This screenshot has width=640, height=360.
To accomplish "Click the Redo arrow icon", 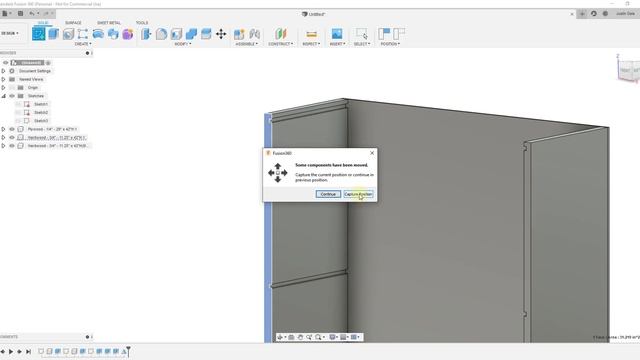I will tap(46, 13).
